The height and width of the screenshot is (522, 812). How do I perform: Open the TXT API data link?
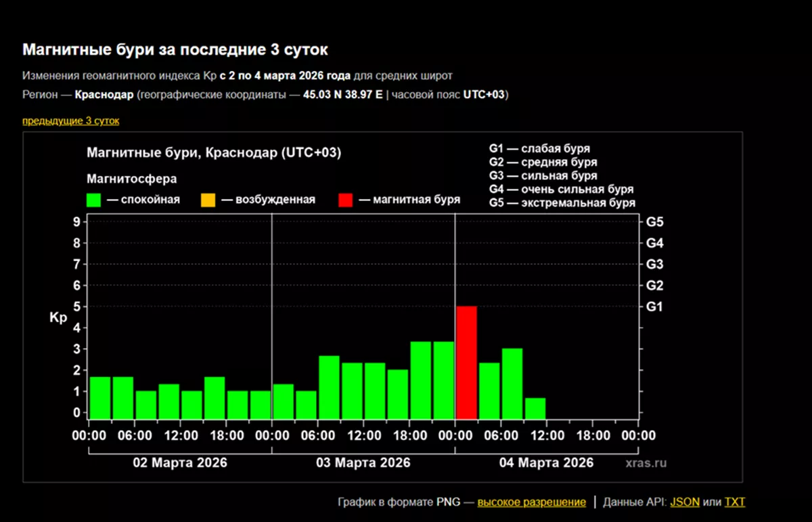[x=734, y=502]
